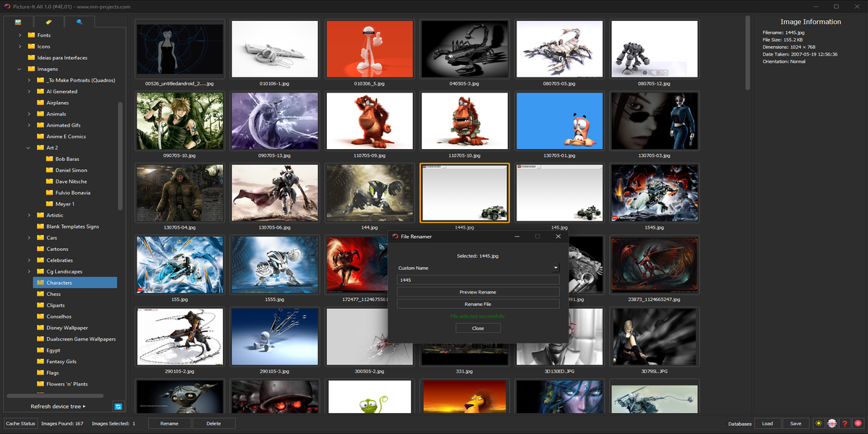Select thumbnail 1545.jpg
This screenshot has height=434, width=868.
coord(654,192)
